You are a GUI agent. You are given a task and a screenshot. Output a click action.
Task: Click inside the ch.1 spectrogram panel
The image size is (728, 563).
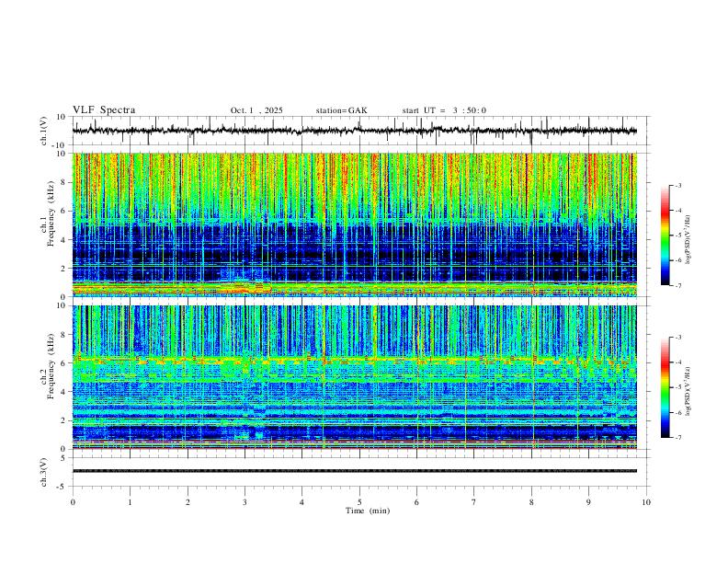(354, 224)
